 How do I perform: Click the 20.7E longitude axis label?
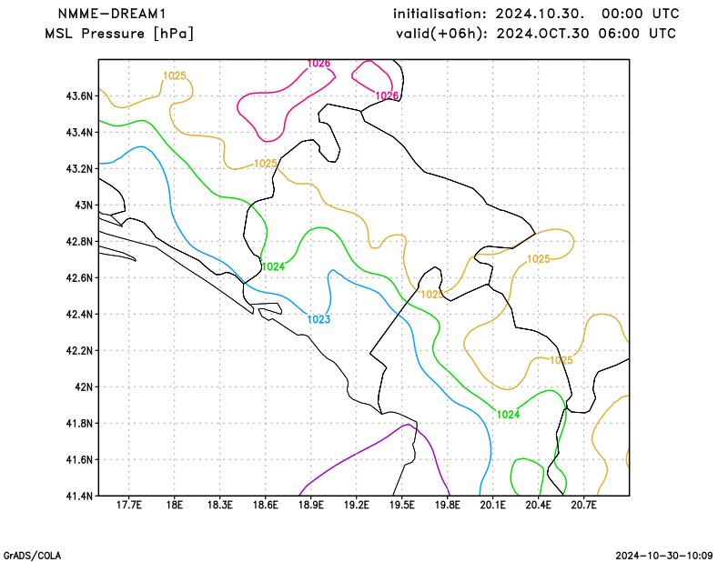tap(583, 505)
